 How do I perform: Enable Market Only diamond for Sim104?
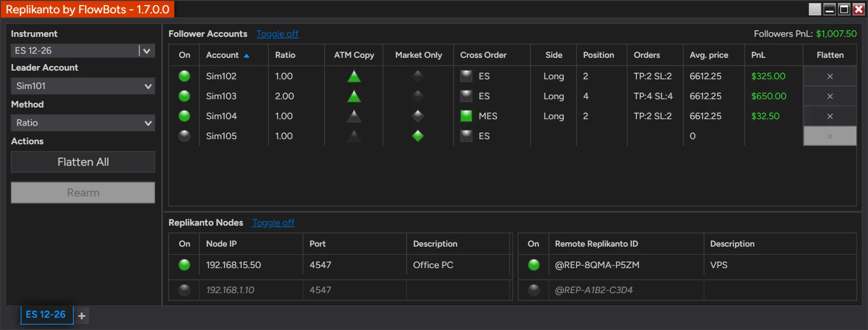418,116
